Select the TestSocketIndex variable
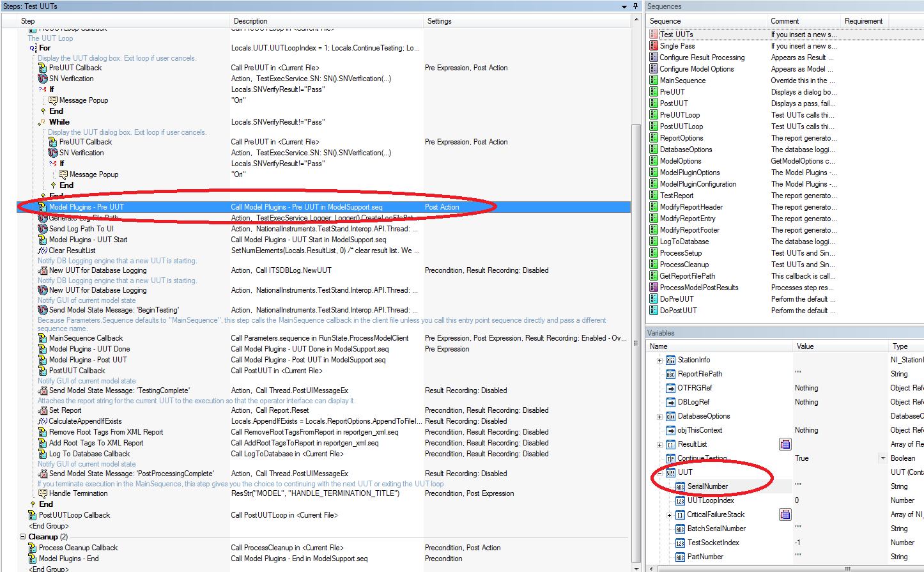 (713, 543)
